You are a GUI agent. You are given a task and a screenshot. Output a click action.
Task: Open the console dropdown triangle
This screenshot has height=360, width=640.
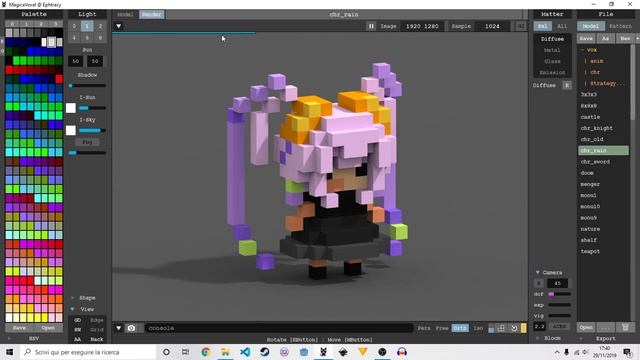click(x=118, y=328)
